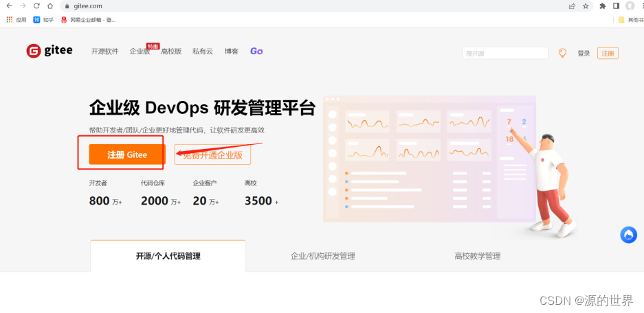Open the 网易企业邮箱 bookmark
Image resolution: width=644 pixels, height=313 pixels.
point(88,20)
